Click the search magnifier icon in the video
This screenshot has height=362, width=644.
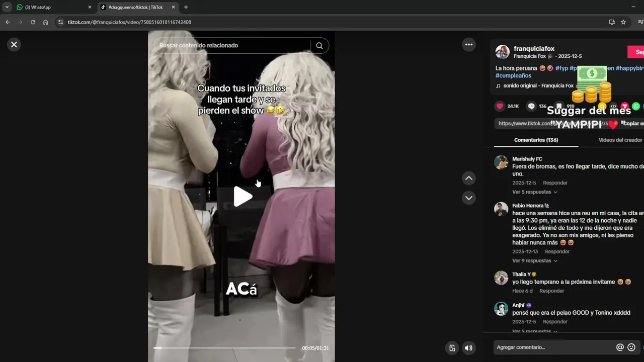pyautogui.click(x=319, y=45)
